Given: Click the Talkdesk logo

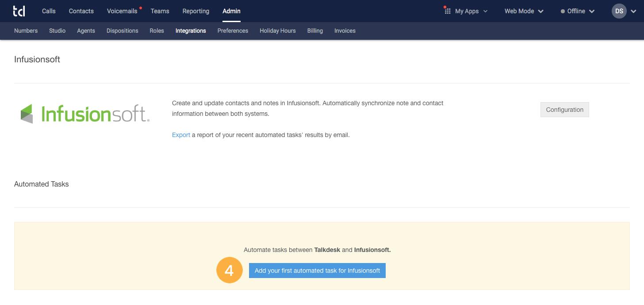Looking at the screenshot, I should (x=19, y=11).
